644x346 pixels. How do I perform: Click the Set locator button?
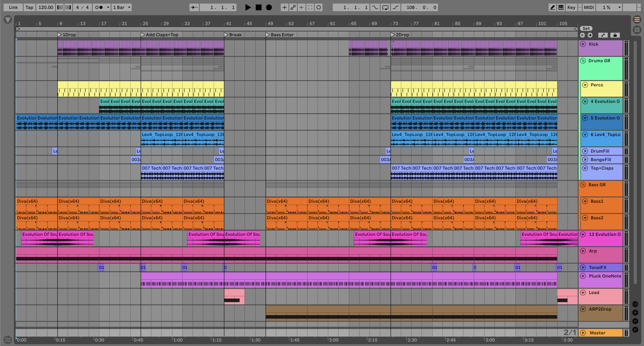(586, 28)
